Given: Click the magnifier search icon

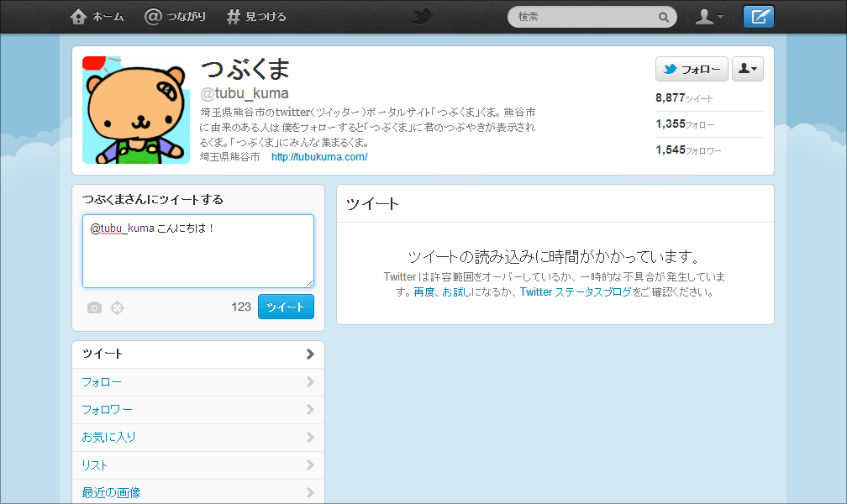Looking at the screenshot, I should click(x=663, y=18).
